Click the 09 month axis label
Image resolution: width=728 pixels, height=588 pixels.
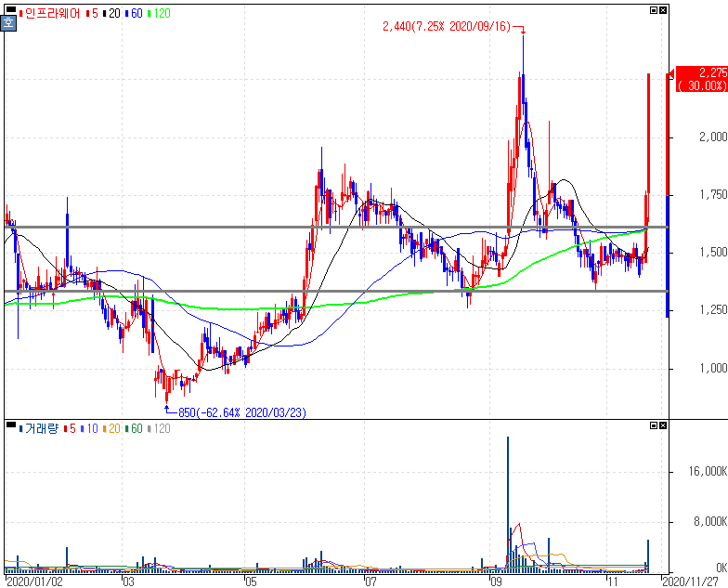pyautogui.click(x=496, y=581)
